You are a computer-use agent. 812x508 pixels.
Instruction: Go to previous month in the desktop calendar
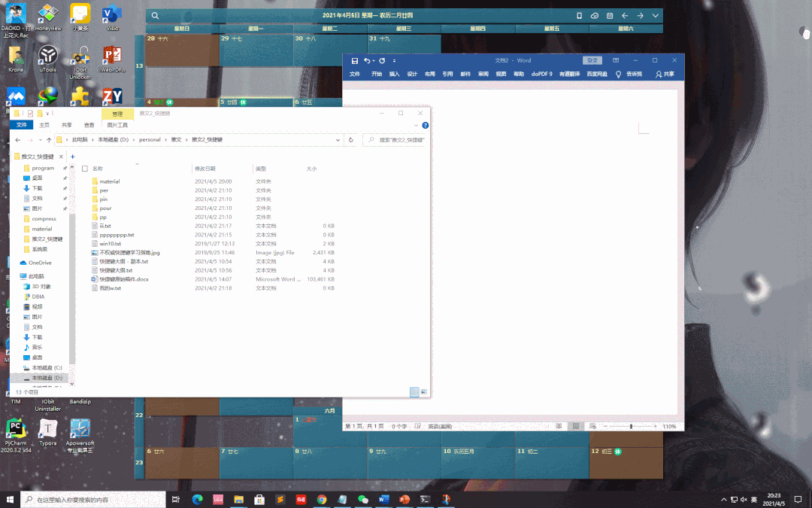tap(625, 16)
